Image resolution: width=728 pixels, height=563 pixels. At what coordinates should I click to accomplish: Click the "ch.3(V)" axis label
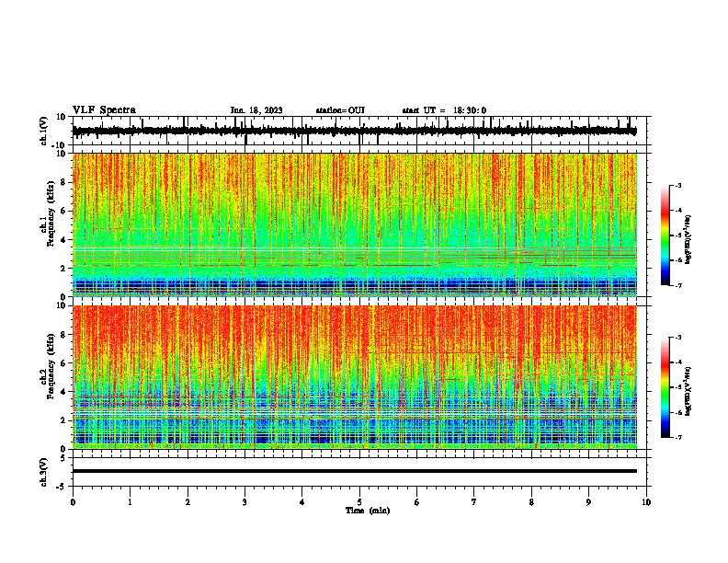click(x=44, y=472)
